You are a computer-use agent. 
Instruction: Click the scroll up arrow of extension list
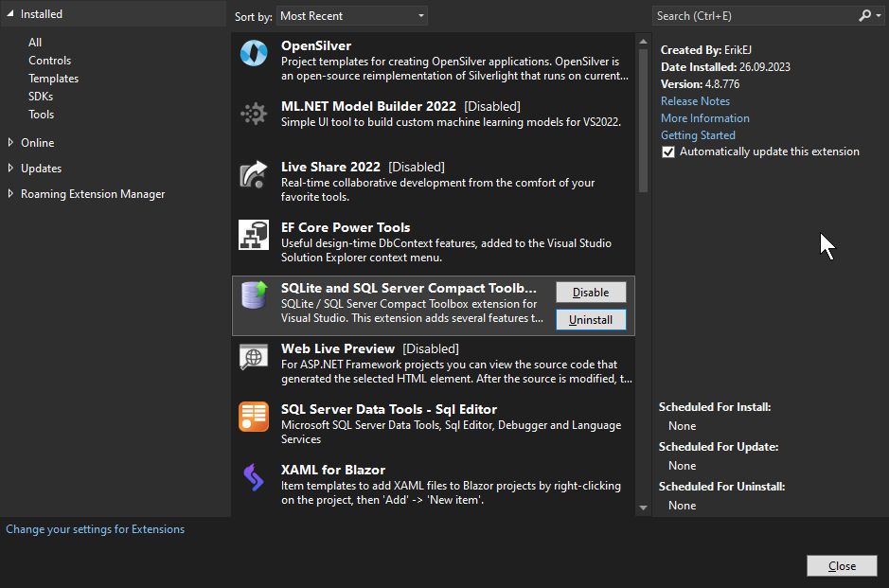[643, 42]
